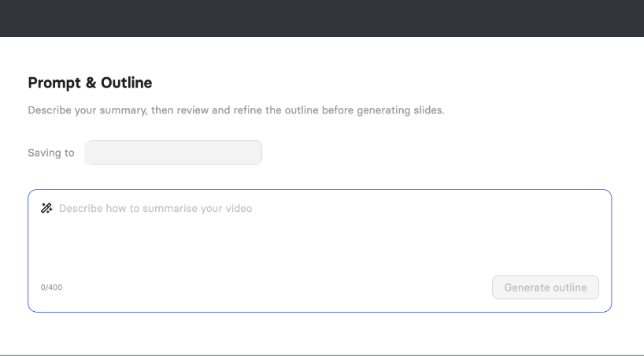Screen dimensions: 644x356
Task: Click the divider line at the page bottom
Action: click(x=322, y=355)
